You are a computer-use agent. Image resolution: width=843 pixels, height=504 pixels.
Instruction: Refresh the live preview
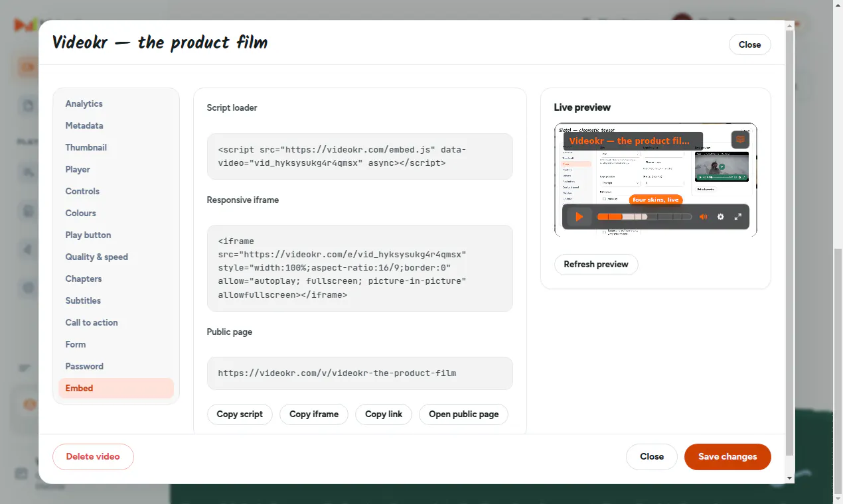pos(596,264)
